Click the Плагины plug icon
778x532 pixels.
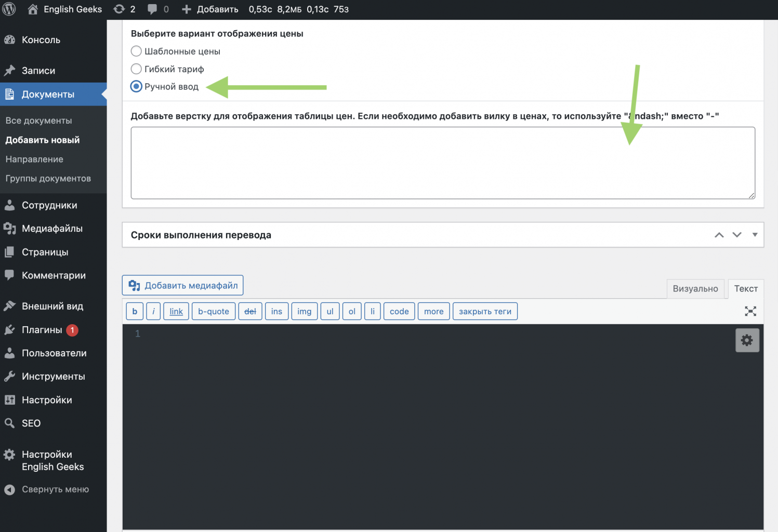click(x=9, y=330)
